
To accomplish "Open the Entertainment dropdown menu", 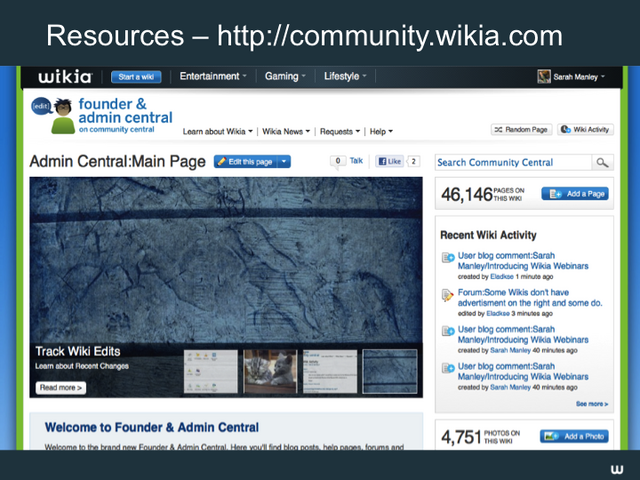I will (213, 76).
